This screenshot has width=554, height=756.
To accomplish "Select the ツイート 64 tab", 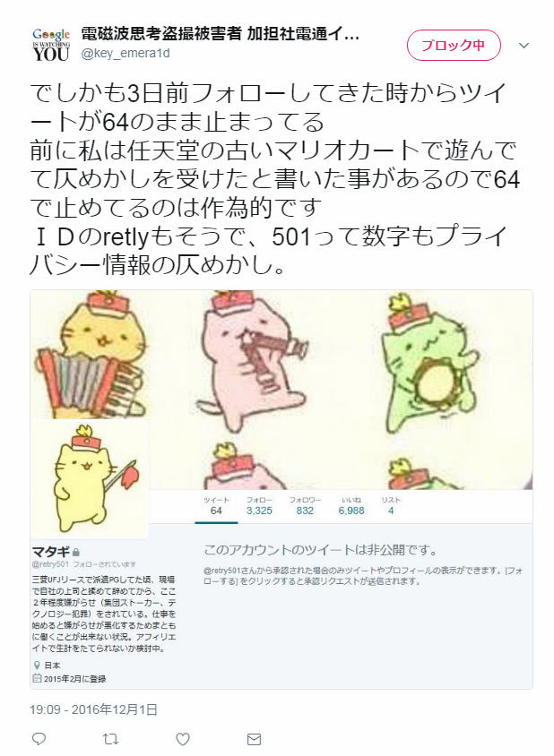I will click(x=216, y=506).
